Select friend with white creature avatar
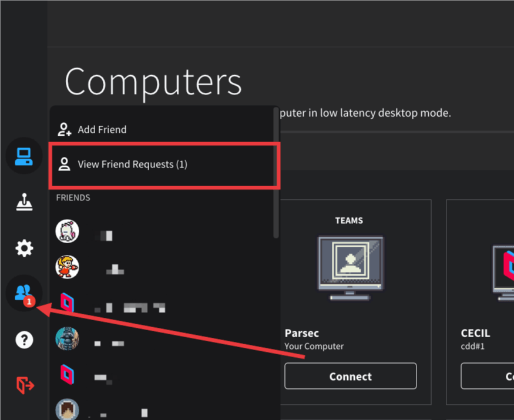The height and width of the screenshot is (420, 514). pos(67,231)
